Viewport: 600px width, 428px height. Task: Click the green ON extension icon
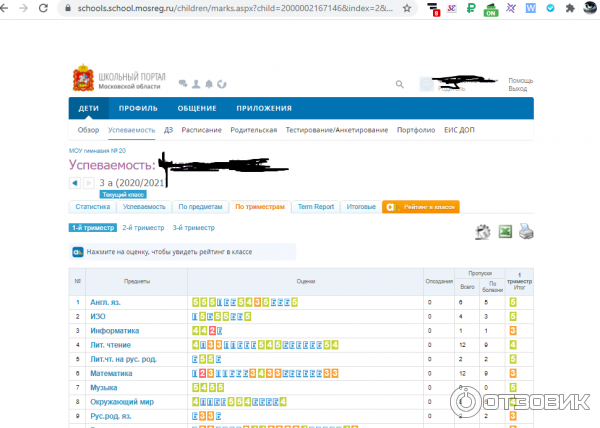pyautogui.click(x=490, y=9)
